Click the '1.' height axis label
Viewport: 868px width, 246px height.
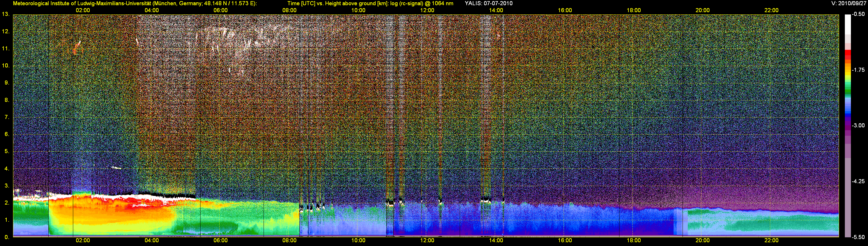pyautogui.click(x=7, y=220)
